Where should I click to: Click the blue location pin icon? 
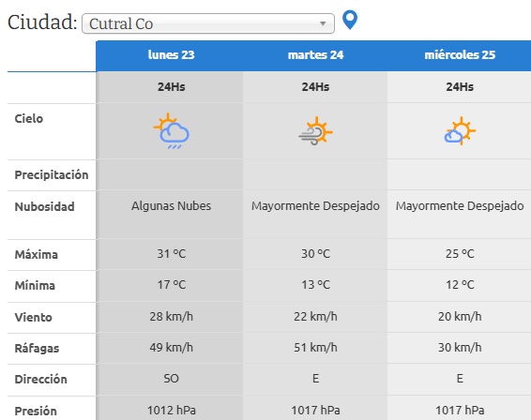click(x=350, y=20)
